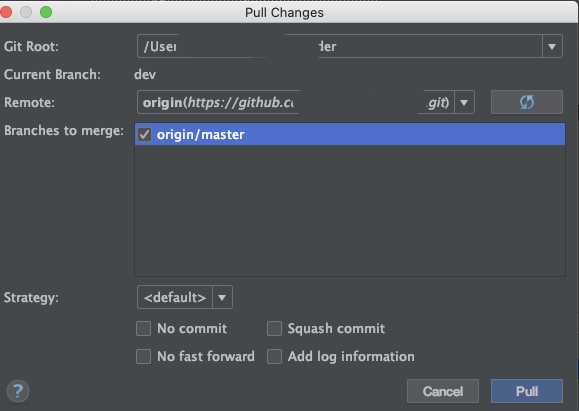This screenshot has height=411, width=579.
Task: Enable the No commit checkbox
Action: pyautogui.click(x=143, y=328)
